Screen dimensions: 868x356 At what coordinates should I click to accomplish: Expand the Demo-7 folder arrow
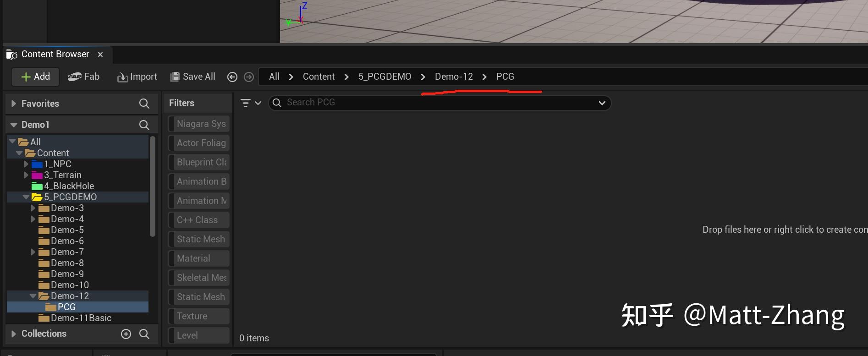[33, 252]
